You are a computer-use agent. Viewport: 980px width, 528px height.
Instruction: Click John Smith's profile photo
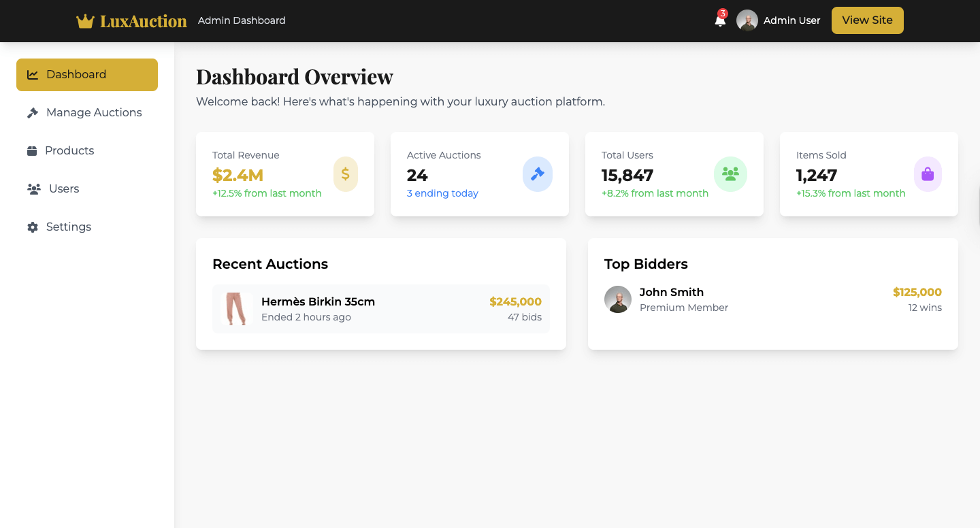point(618,299)
